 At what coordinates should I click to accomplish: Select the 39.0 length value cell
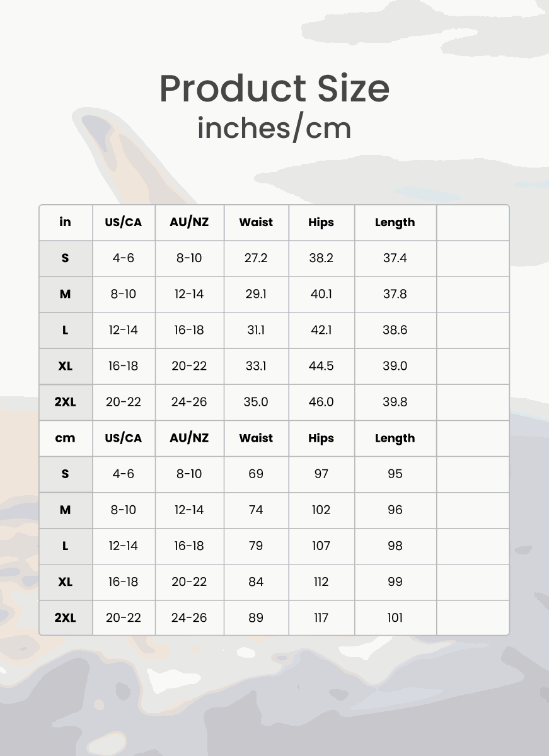(395, 366)
